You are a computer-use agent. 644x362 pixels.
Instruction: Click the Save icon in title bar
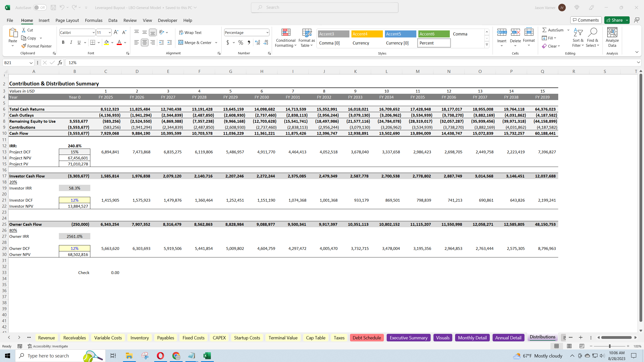click(53, 8)
